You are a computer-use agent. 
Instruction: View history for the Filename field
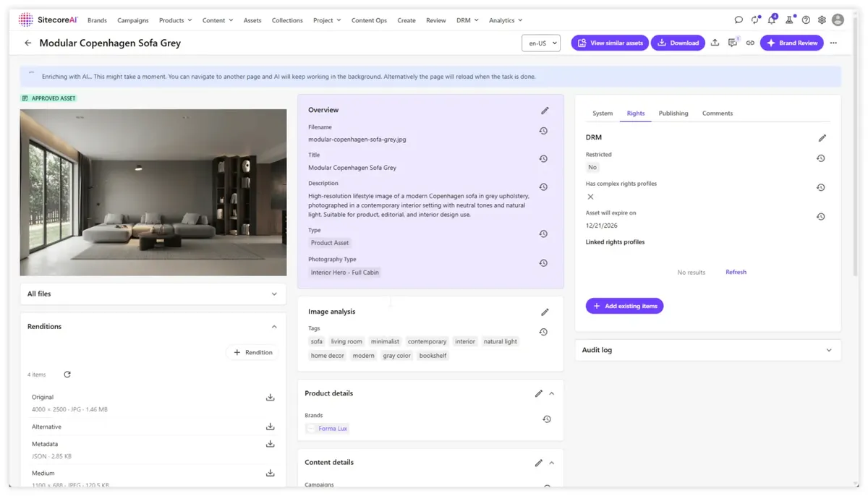point(543,131)
